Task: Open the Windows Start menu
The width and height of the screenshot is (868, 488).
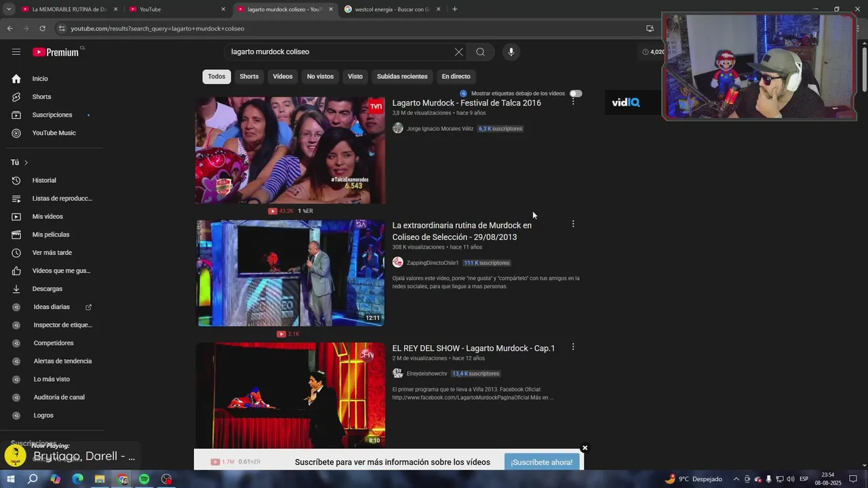Action: [x=10, y=479]
